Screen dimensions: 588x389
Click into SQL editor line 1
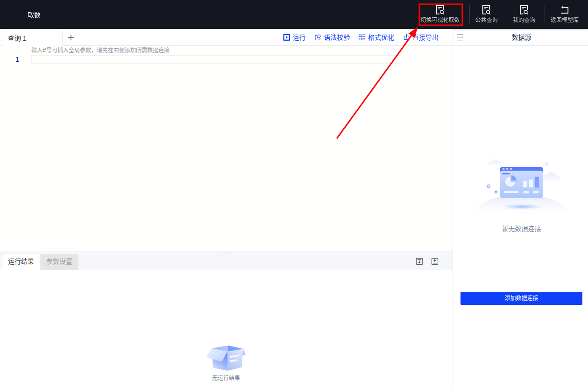215,59
